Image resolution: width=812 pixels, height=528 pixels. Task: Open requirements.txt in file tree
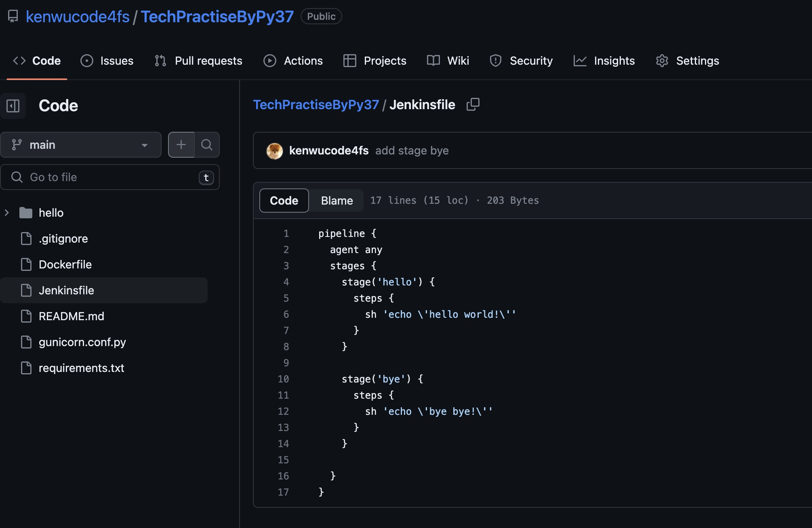81,368
